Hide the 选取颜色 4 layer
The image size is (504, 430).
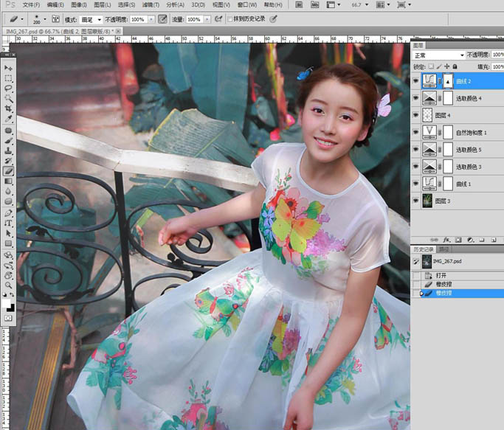415,98
